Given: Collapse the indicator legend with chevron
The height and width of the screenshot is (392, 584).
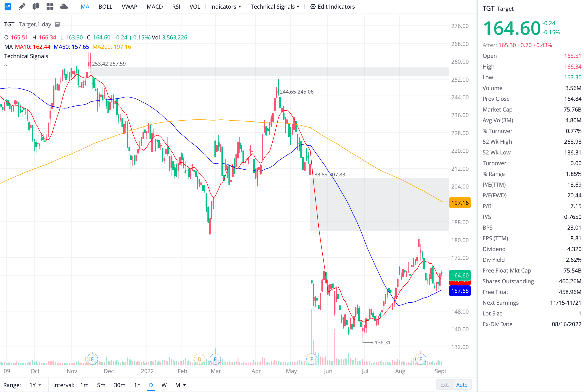Looking at the screenshot, I should coord(6,66).
